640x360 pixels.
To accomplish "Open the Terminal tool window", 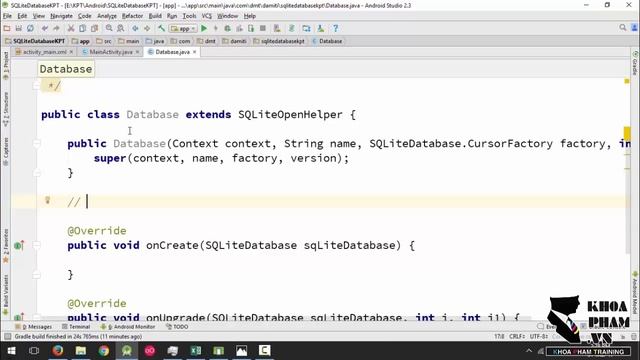I will [x=76, y=327].
